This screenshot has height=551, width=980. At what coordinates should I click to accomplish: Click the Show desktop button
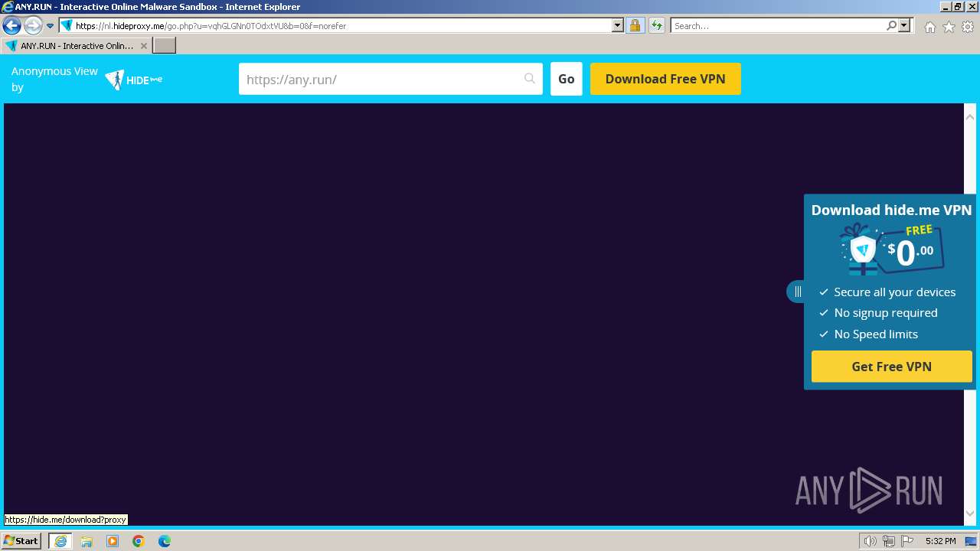pos(971,541)
